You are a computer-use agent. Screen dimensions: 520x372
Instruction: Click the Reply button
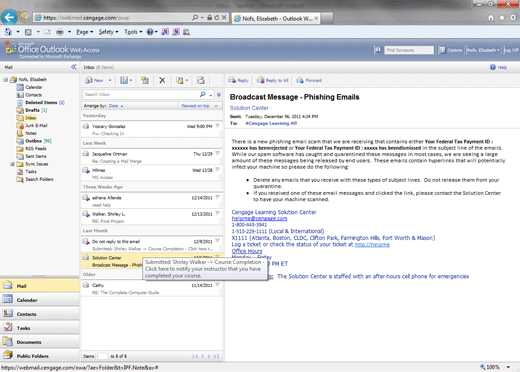click(x=238, y=80)
